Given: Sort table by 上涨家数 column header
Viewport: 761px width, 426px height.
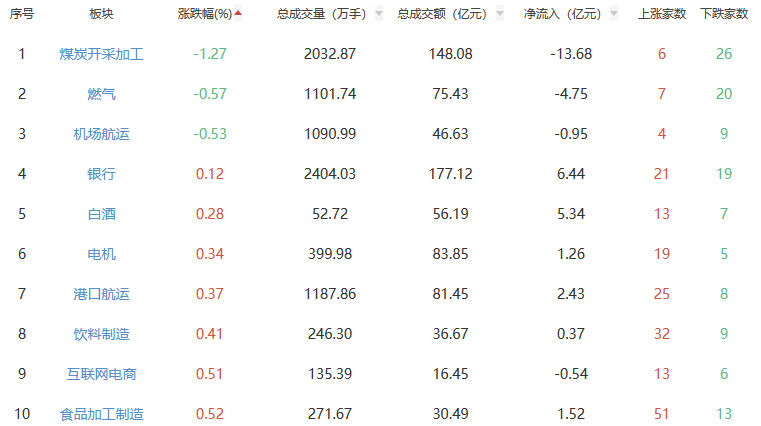Looking at the screenshot, I should tap(661, 14).
